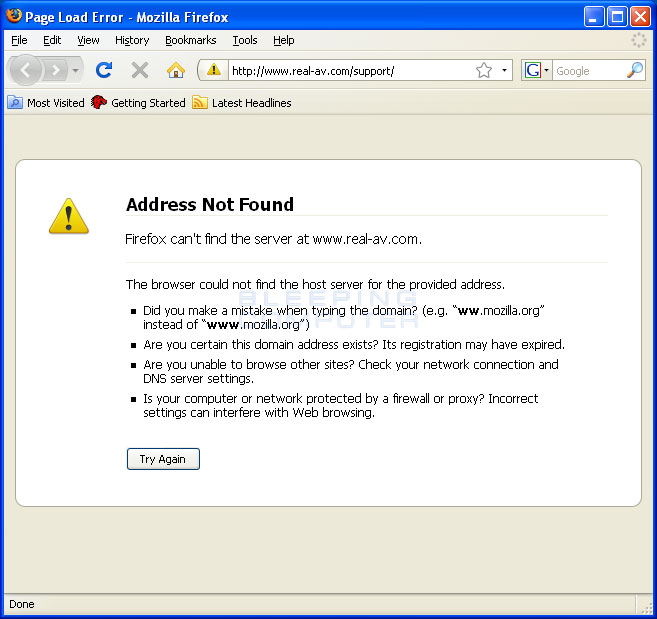Screen dimensions: 657x619
Task: Open the Most Visited bookmarks folder
Action: pos(46,103)
